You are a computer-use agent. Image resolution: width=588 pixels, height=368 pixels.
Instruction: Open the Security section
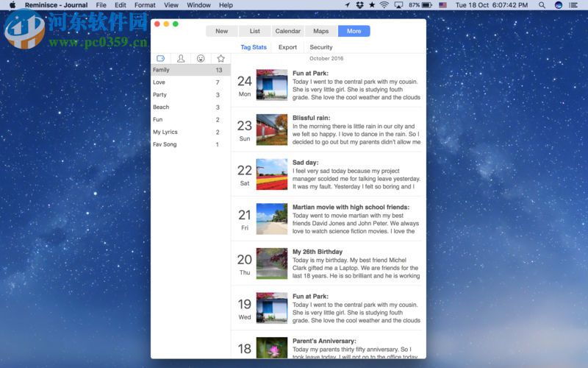coord(321,47)
